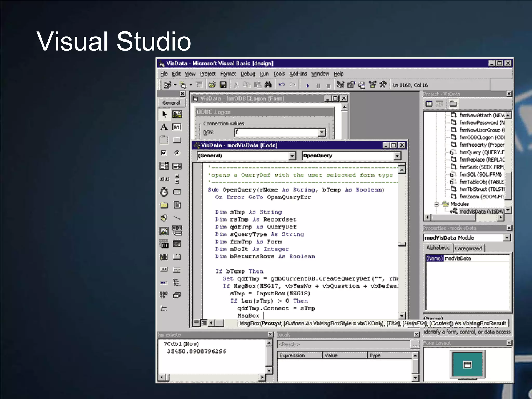Open the OpenQuery procedure dropdown
The image size is (532, 399).
(397, 156)
